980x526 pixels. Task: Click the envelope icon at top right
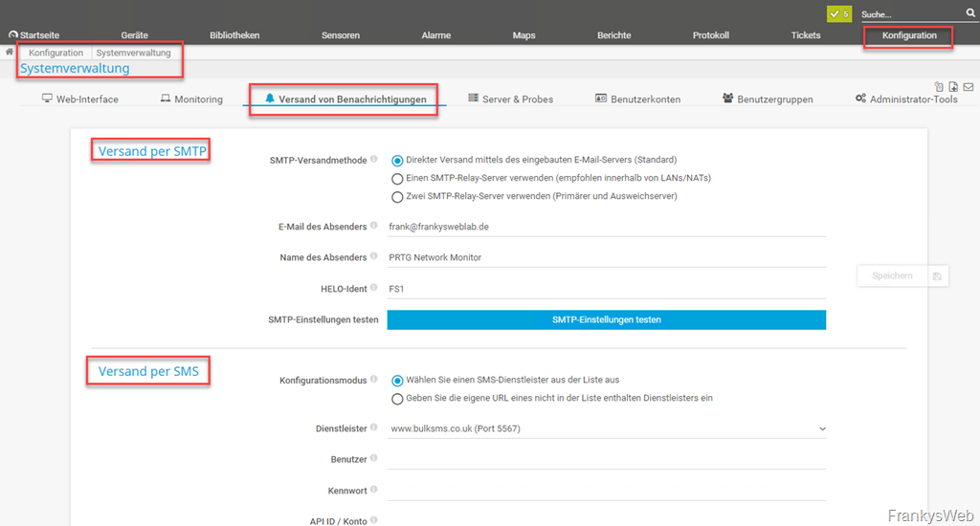click(969, 87)
